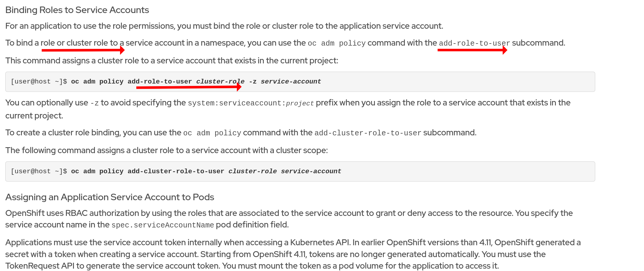Click "cluster-role" argument in the add-cluster-role-to-user command
Image resolution: width=644 pixels, height=271 pixels.
[x=253, y=171]
